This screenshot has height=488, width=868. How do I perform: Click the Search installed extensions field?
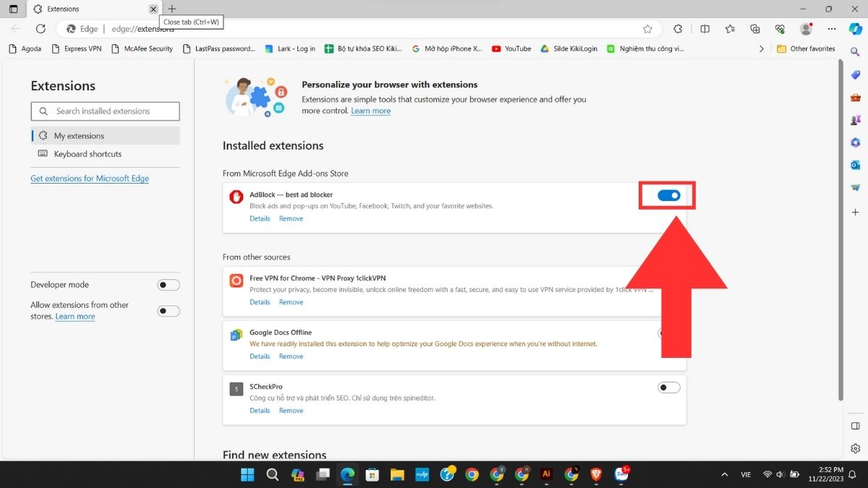105,111
